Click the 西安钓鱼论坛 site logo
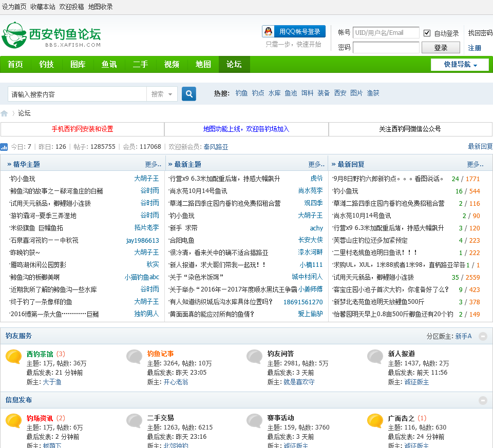Image resolution: width=493 pixels, height=448 pixels. click(x=51, y=35)
